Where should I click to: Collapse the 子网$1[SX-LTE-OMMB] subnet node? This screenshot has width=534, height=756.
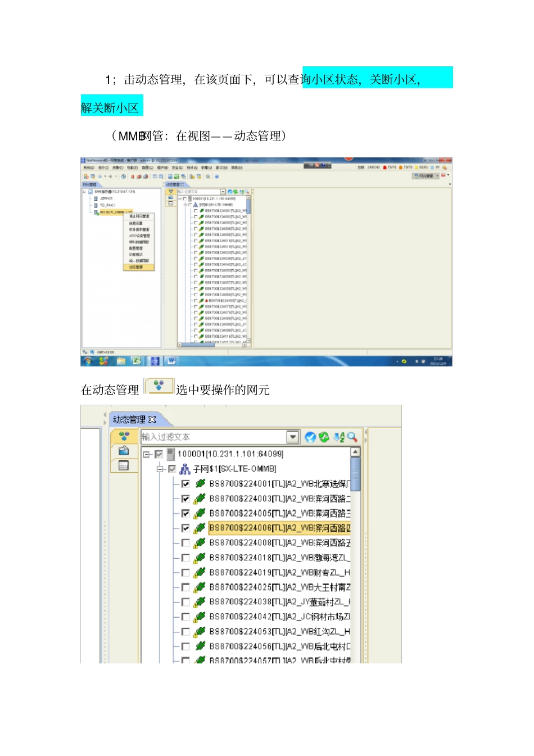[x=160, y=469]
